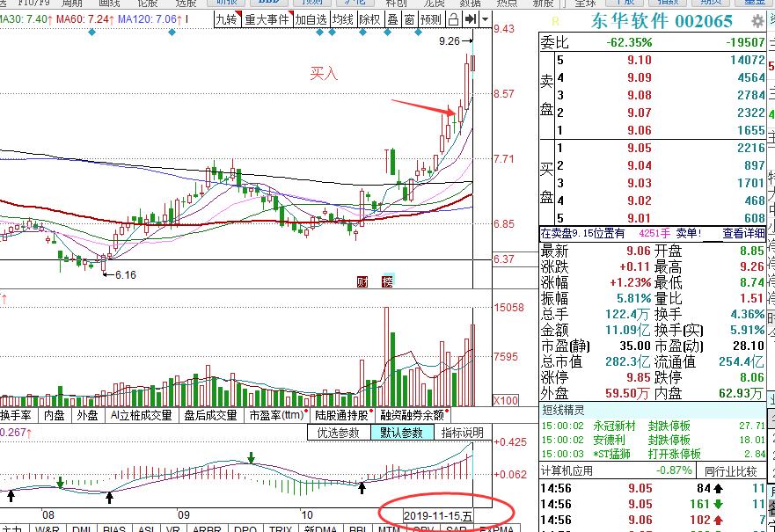This screenshot has width=775, height=532.
Task: Open 指标说明 indicator description
Action: (x=462, y=433)
